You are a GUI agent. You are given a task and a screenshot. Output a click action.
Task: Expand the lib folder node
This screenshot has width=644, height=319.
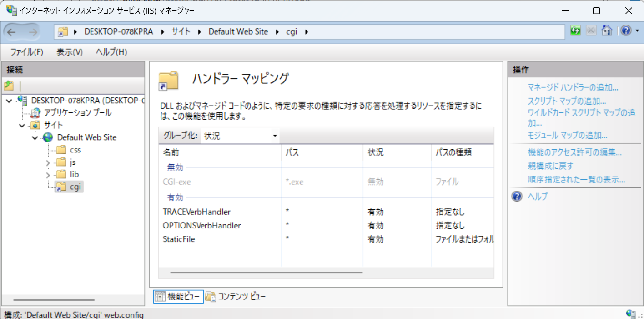point(48,174)
